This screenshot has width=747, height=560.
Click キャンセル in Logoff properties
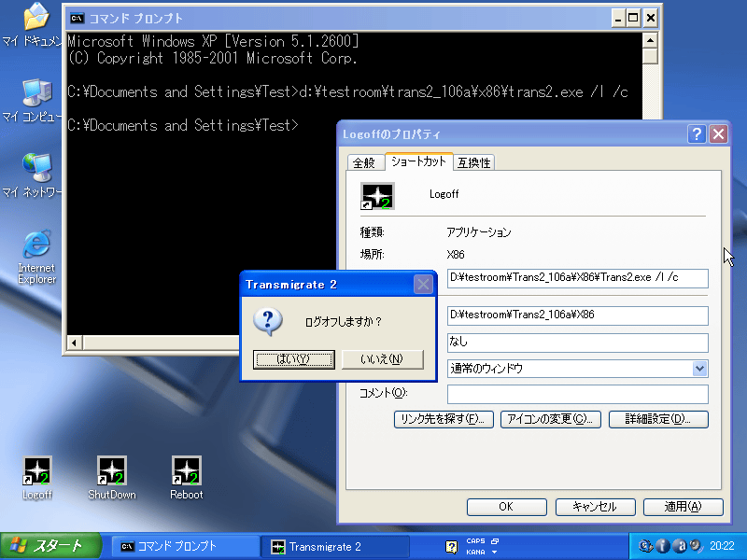tap(595, 507)
